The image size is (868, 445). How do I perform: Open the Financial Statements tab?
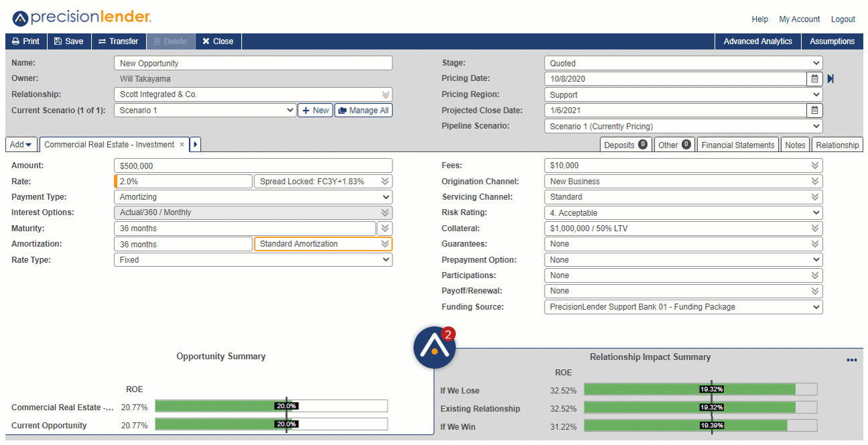[737, 145]
